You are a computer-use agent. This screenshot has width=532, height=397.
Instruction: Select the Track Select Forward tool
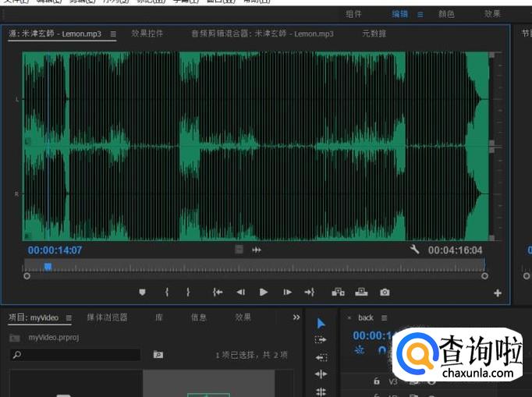tap(321, 340)
